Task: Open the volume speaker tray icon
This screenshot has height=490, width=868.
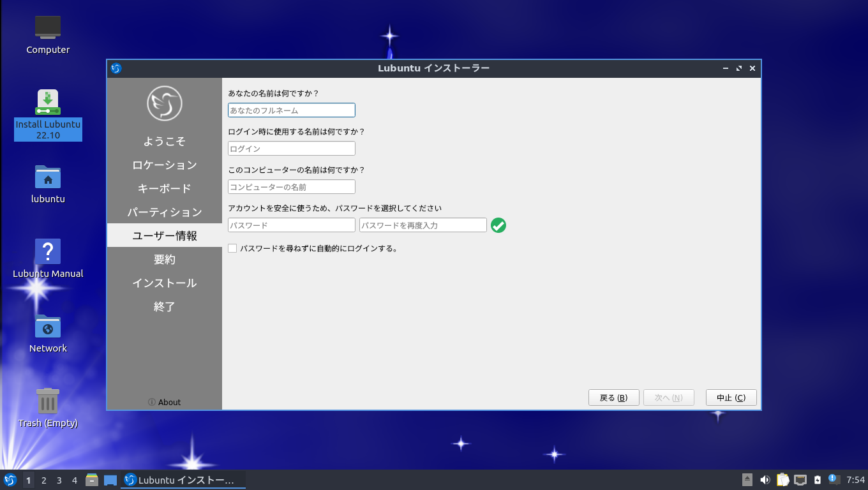Action: pos(765,480)
